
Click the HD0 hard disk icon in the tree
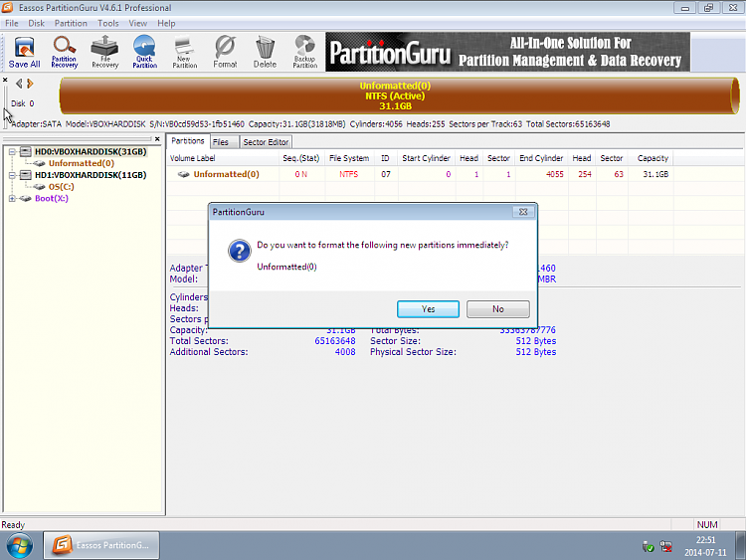pos(26,152)
